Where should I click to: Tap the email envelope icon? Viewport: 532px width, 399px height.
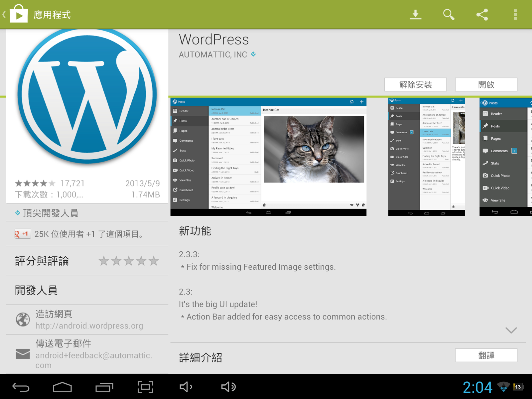click(23, 354)
